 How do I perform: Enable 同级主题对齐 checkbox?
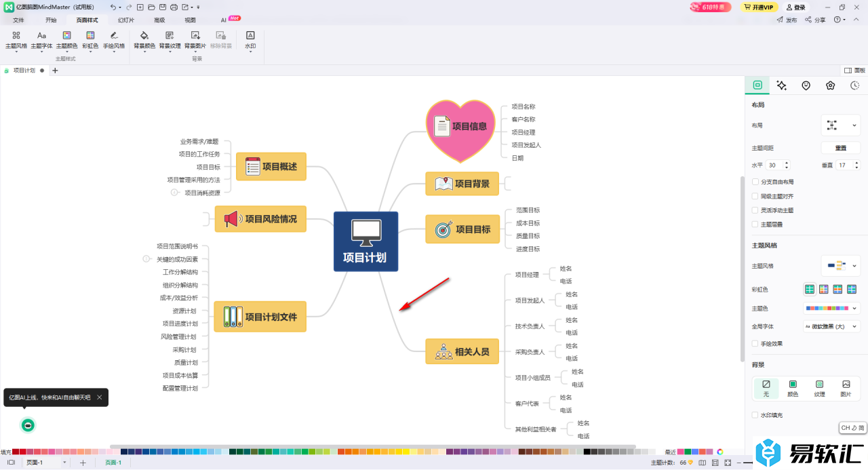755,196
